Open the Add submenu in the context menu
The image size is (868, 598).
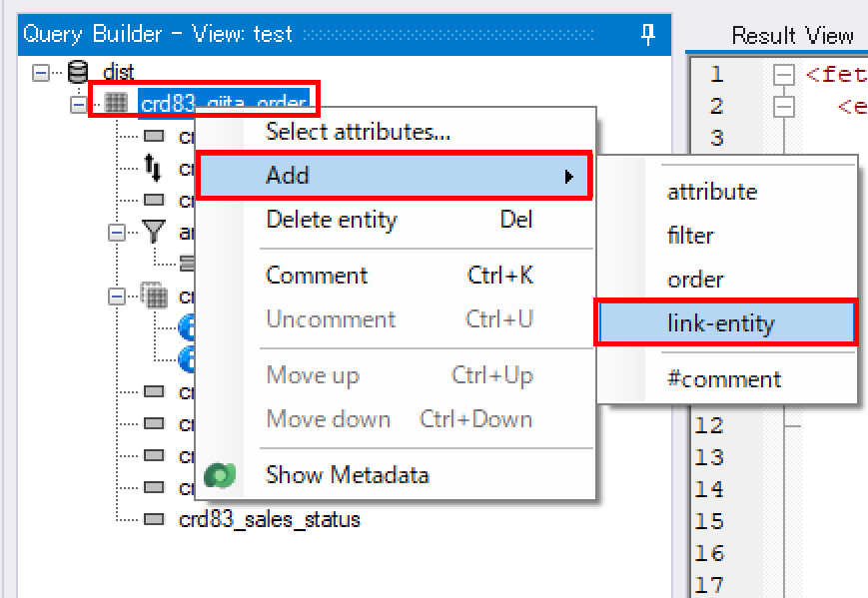(289, 174)
